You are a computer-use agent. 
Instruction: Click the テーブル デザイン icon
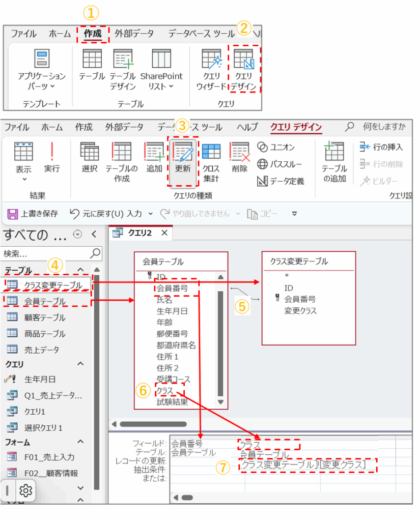(x=123, y=70)
